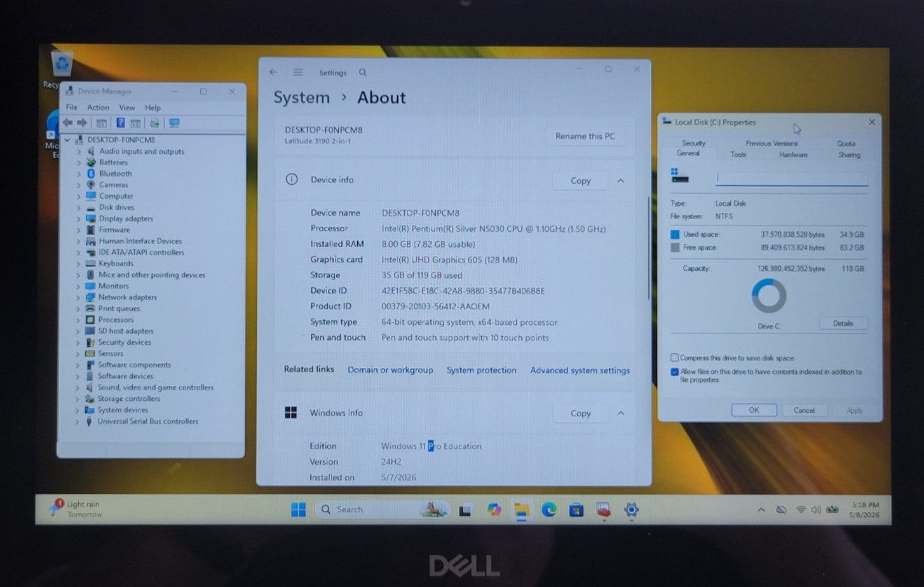Expand Universal Serial Bus controllers node
This screenshot has height=587, width=924.
tap(78, 421)
